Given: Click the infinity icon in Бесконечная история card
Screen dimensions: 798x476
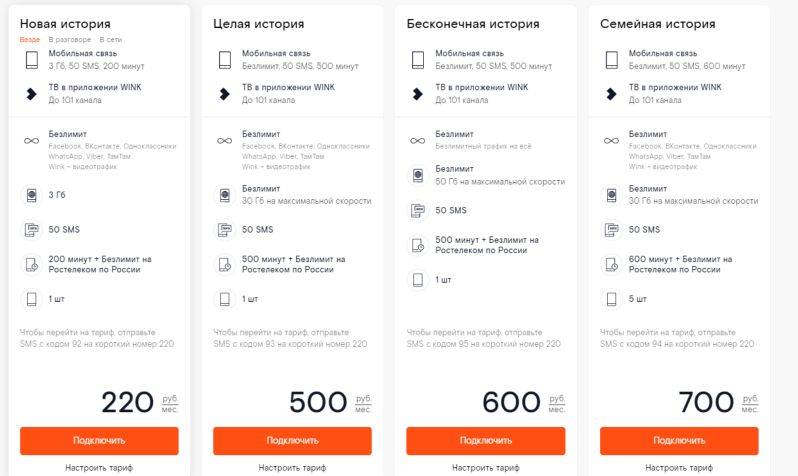Looking at the screenshot, I should 417,141.
